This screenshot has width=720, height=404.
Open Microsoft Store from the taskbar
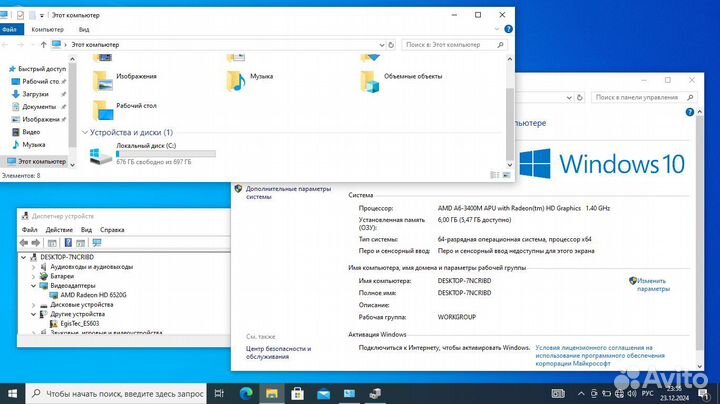(x=298, y=393)
